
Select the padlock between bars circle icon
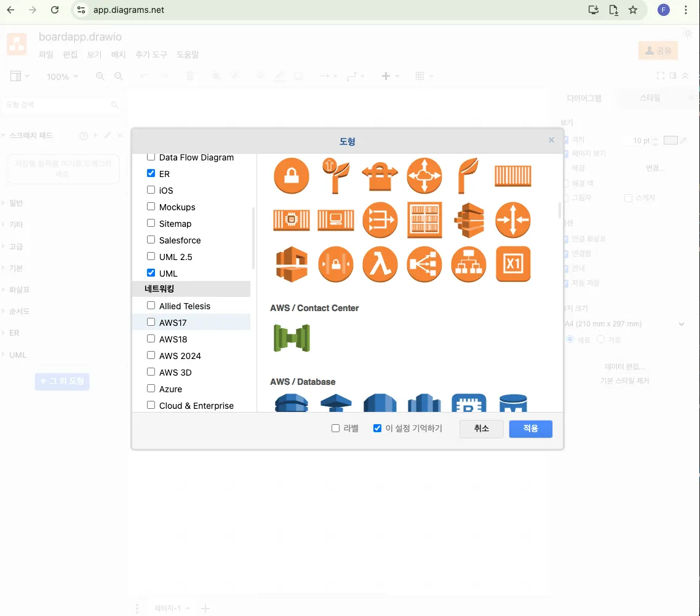pyautogui.click(x=336, y=264)
